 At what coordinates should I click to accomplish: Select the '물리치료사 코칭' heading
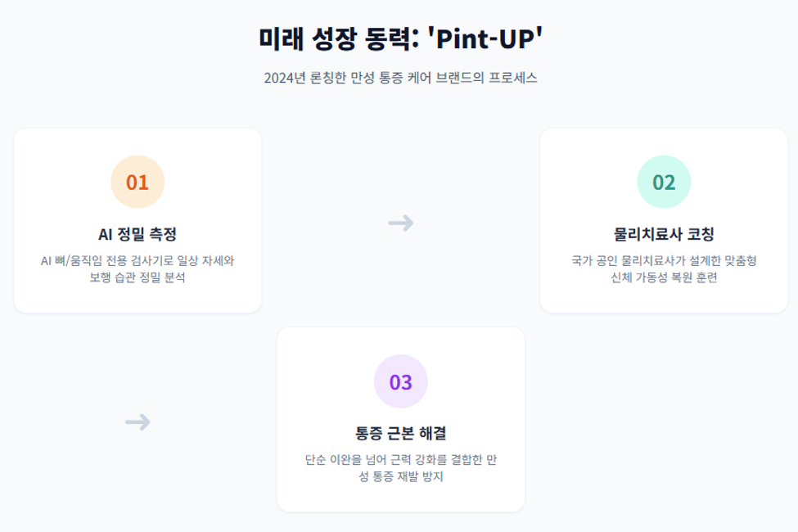[664, 234]
